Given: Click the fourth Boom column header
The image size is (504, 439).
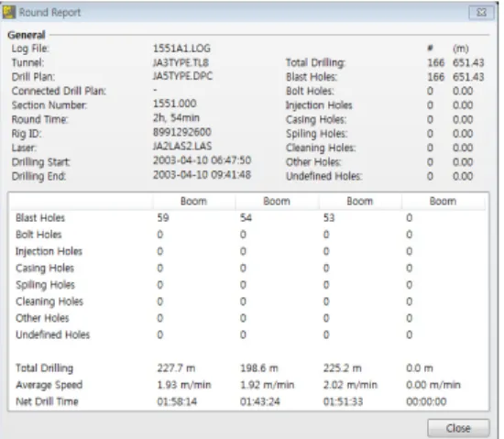Looking at the screenshot, I should click(x=443, y=202).
